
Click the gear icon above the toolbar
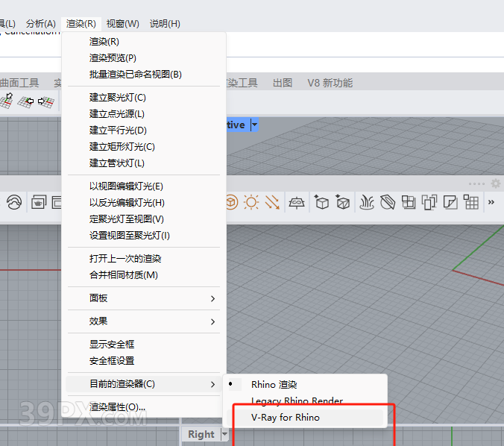click(496, 183)
